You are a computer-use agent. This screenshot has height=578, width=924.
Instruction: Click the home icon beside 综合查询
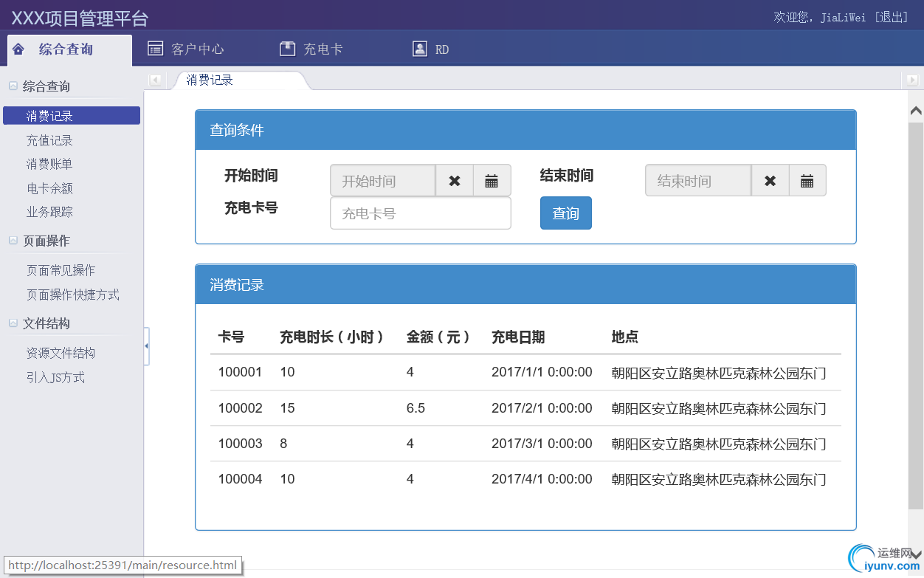point(18,49)
